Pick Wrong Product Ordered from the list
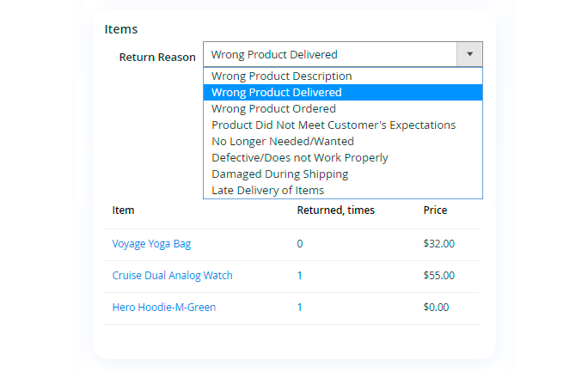Image resolution: width=588 pixels, height=372 pixels. 273,109
